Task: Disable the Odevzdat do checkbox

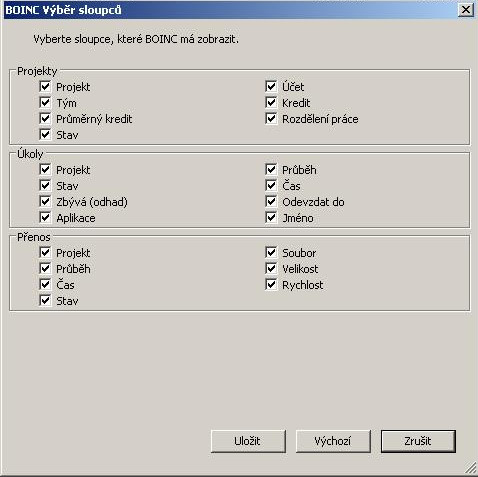Action: [271, 201]
